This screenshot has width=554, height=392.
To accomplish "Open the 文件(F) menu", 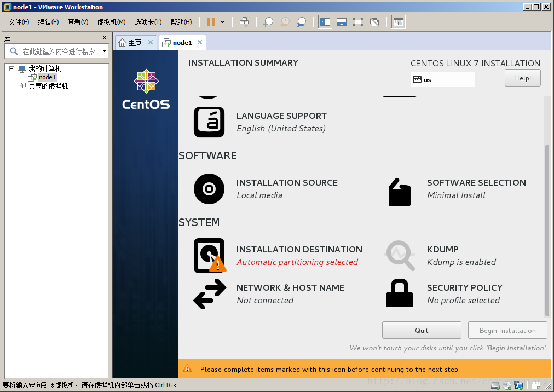I will [19, 22].
